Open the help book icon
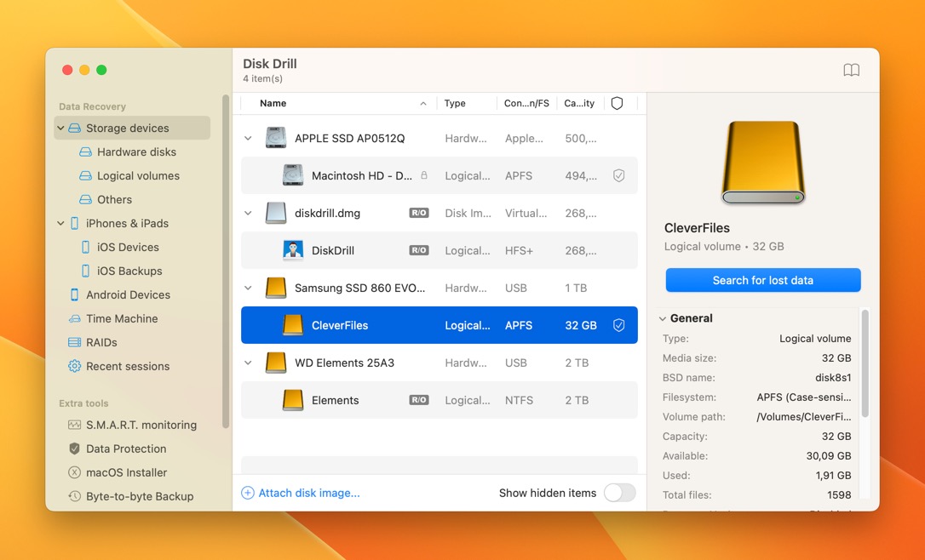Screen dimensions: 925x560 851,70
